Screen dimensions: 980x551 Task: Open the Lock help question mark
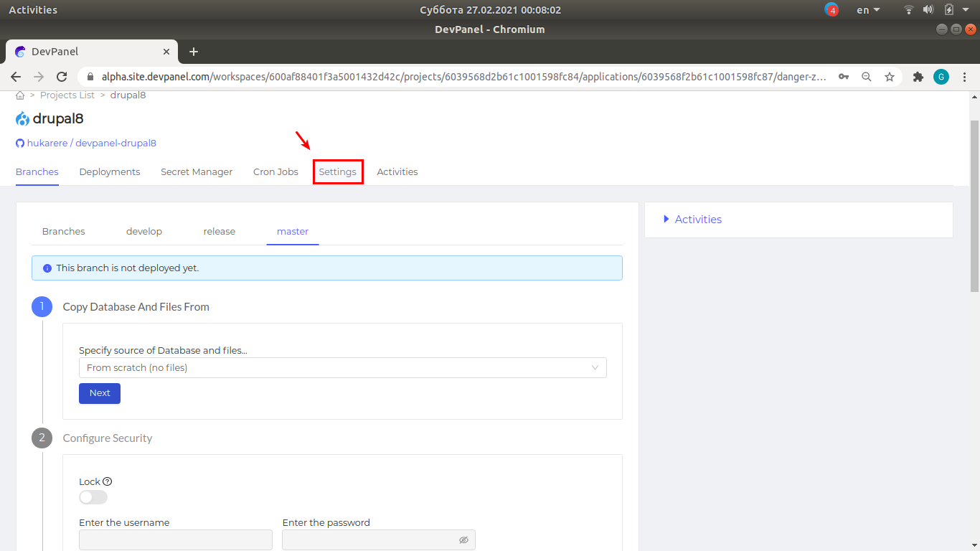coord(106,481)
